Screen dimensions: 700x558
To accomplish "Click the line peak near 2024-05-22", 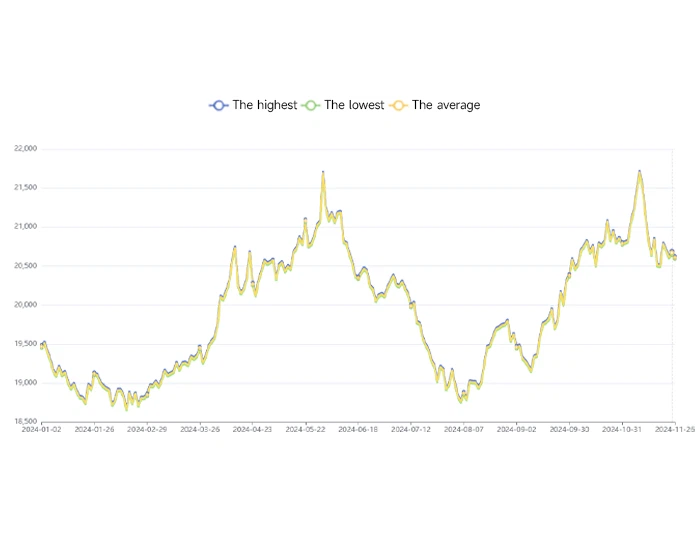I will click(x=323, y=172).
